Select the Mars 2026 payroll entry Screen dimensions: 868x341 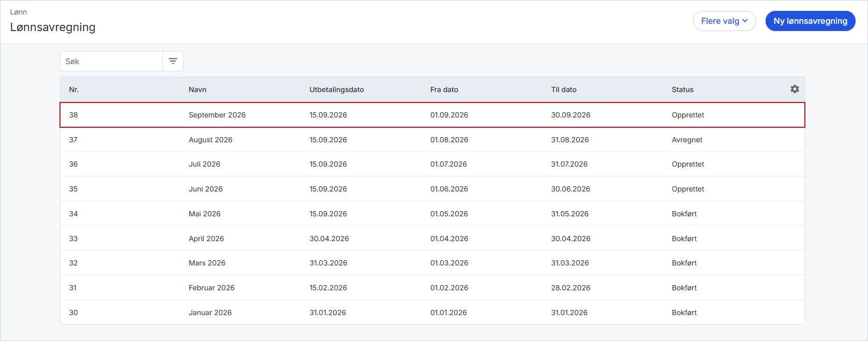(432, 263)
